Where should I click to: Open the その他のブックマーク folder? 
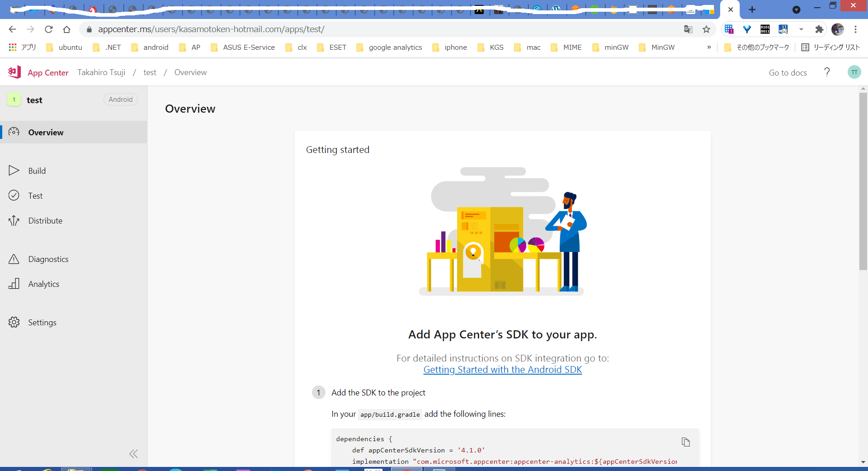756,47
